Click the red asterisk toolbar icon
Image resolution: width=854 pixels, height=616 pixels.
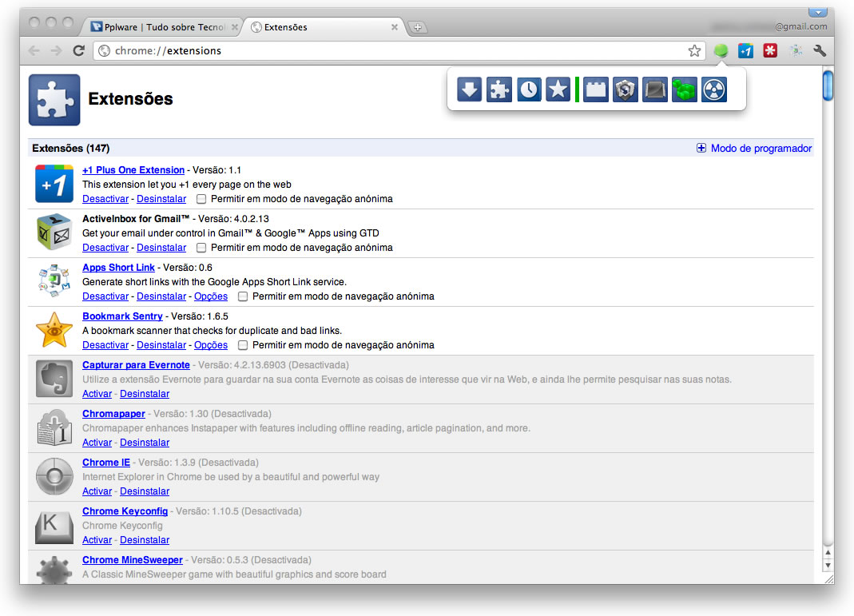pyautogui.click(x=770, y=50)
